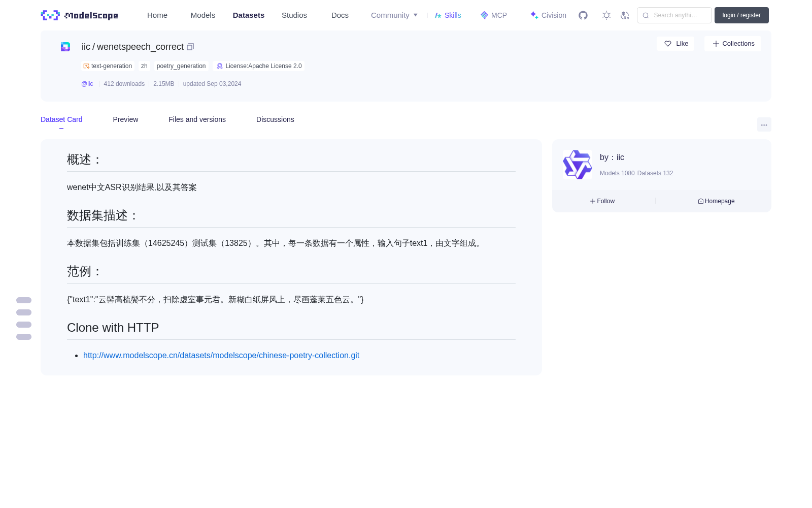The width and height of the screenshot is (812, 508).
Task: Click the iic / wenetspeech_correct title
Action: (132, 47)
